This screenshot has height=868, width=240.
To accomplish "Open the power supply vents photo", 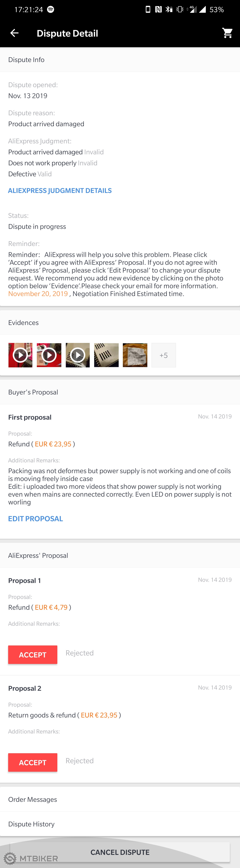I will (x=106, y=355).
